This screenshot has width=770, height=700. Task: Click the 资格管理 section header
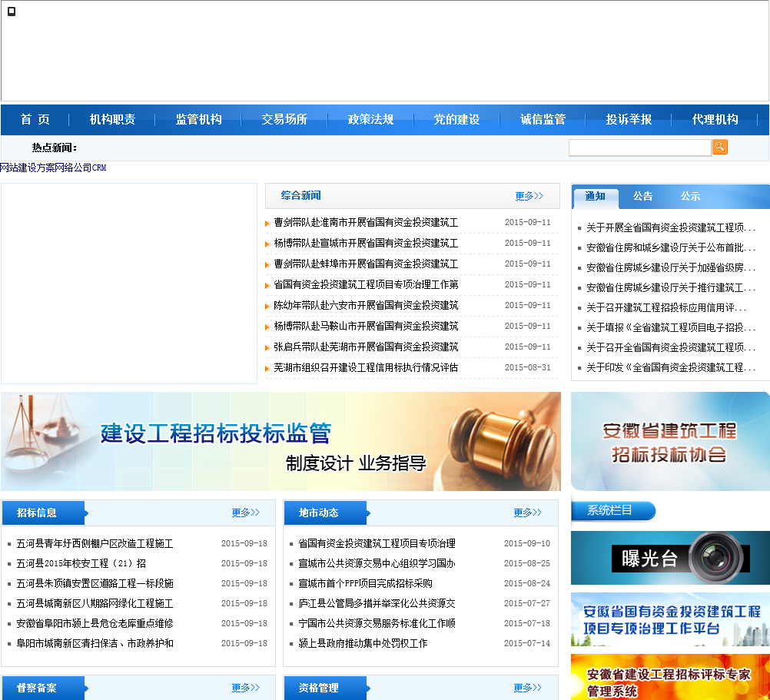(x=327, y=688)
